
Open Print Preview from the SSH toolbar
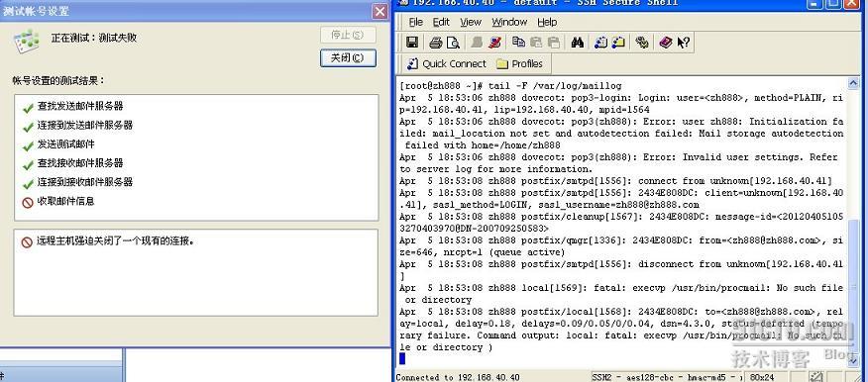tap(453, 42)
